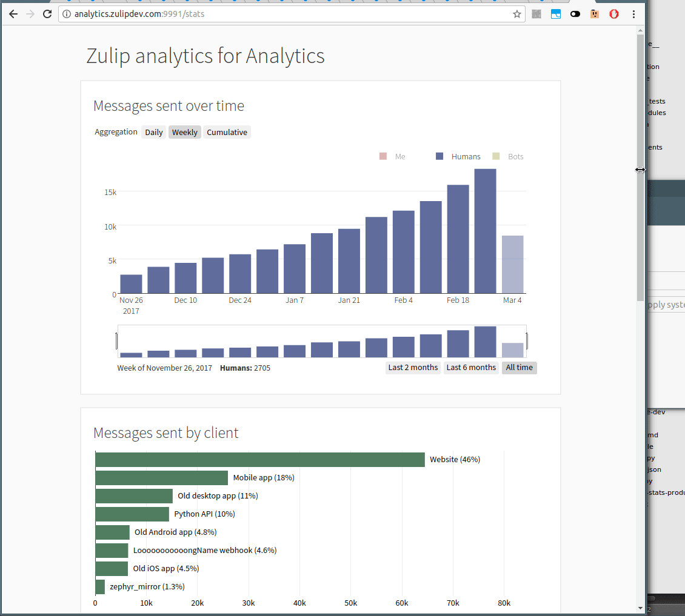Click the Old iOS app (4.5%) label
The height and width of the screenshot is (616, 685).
166,568
